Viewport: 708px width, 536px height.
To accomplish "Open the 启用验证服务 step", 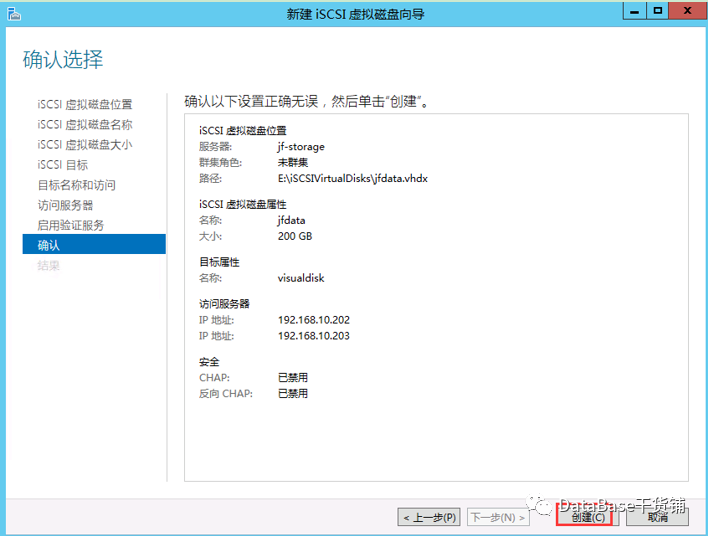I will (71, 225).
